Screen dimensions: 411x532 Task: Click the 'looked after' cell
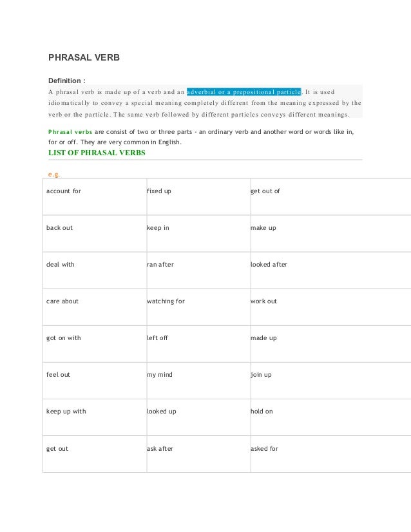[x=331, y=271]
